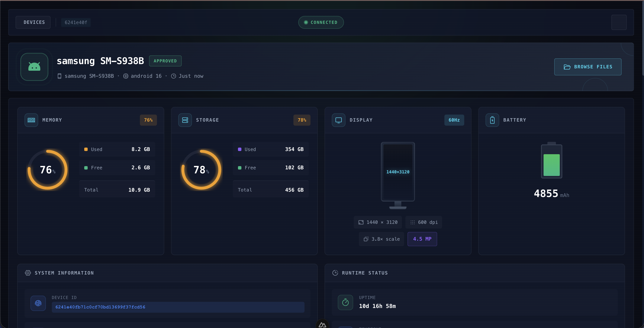Click the CONNECTED status badge
Screen dimensions: 644x328
[321, 22]
